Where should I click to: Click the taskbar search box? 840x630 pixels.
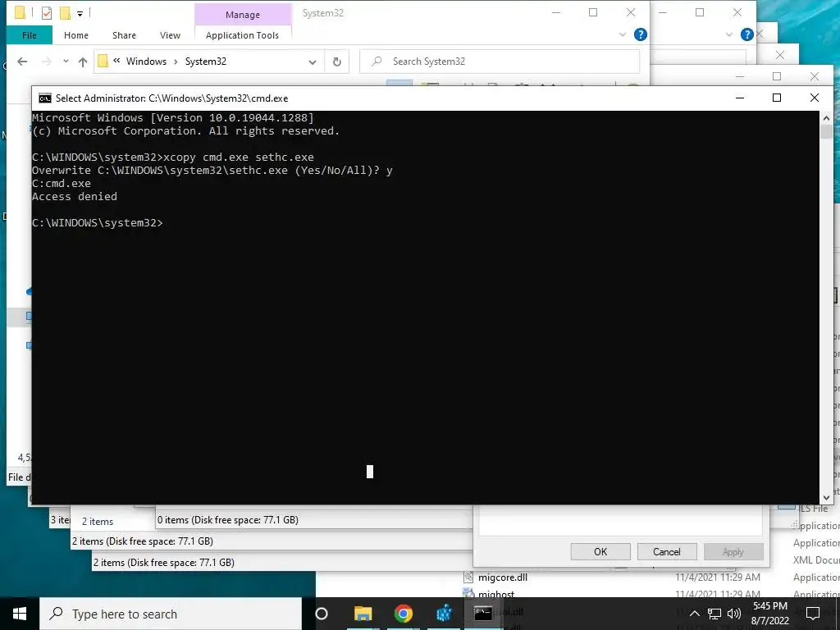(x=171, y=614)
